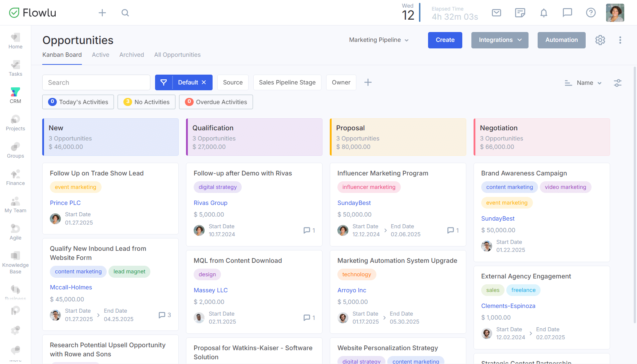Screen dimensions: 637x364
Task: Click the opportunities Search field
Action: click(x=96, y=83)
